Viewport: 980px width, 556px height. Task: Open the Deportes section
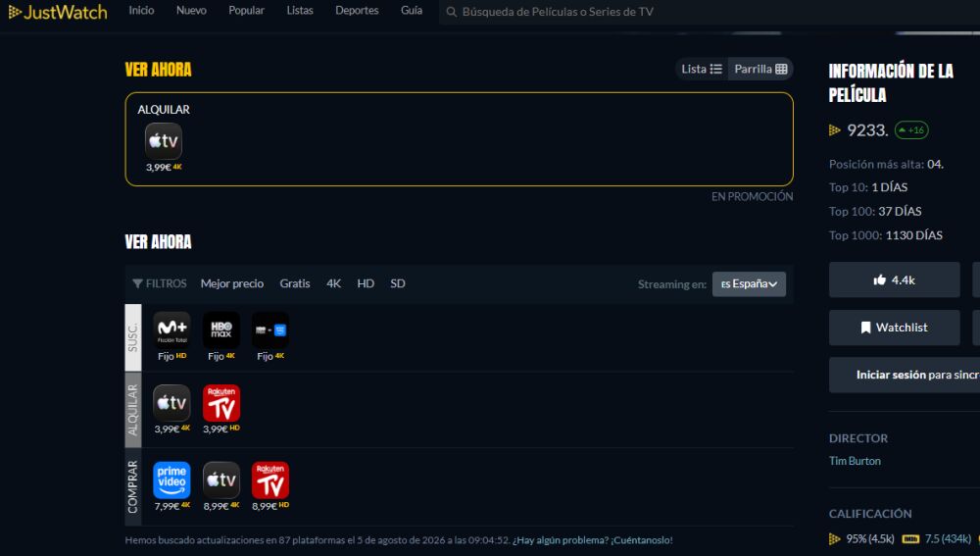click(x=357, y=11)
